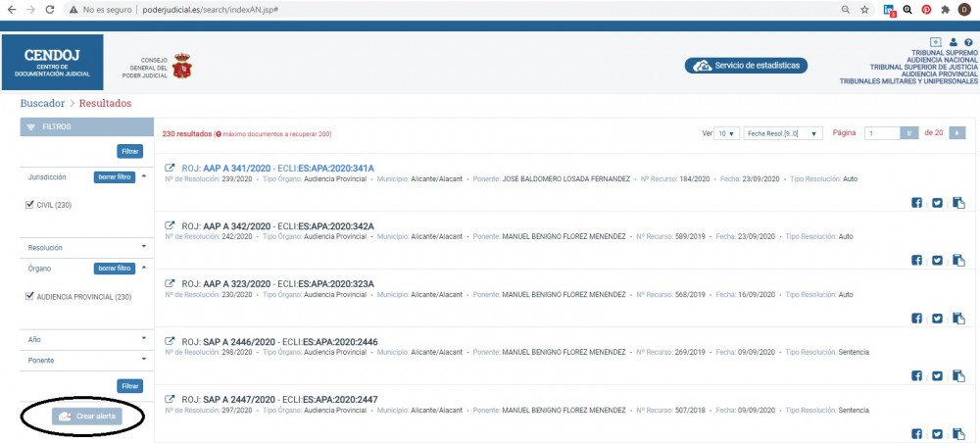Click the CENDOJ logo
The image size is (980, 443).
(53, 63)
